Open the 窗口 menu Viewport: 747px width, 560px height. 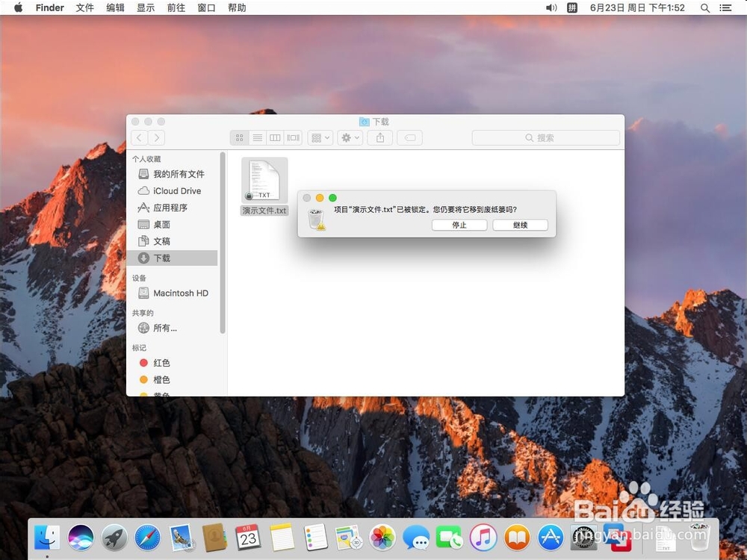coord(207,7)
